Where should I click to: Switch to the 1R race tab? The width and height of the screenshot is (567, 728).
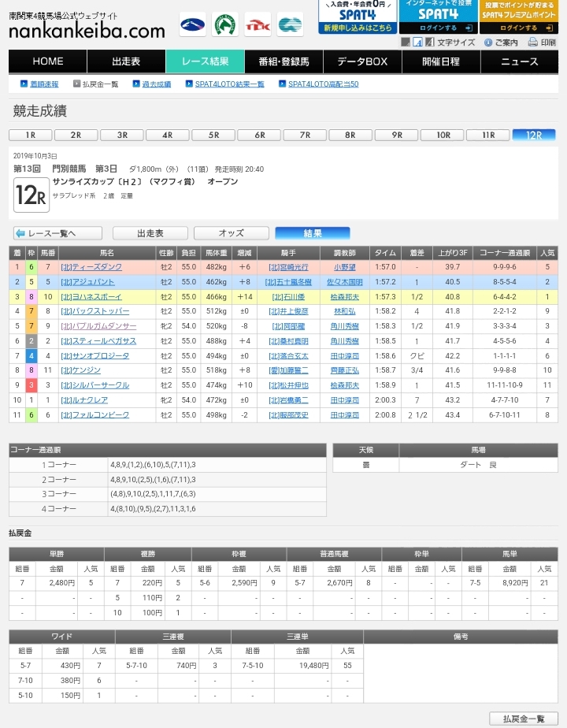pos(31,135)
